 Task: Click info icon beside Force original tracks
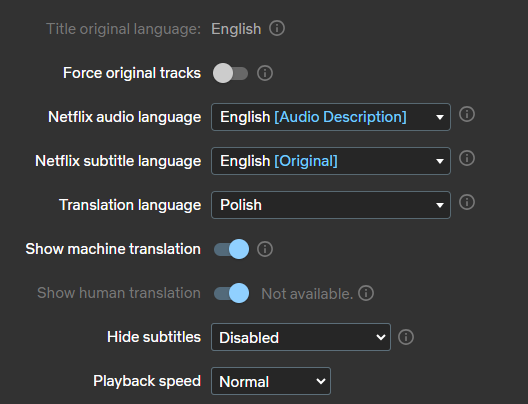(265, 73)
